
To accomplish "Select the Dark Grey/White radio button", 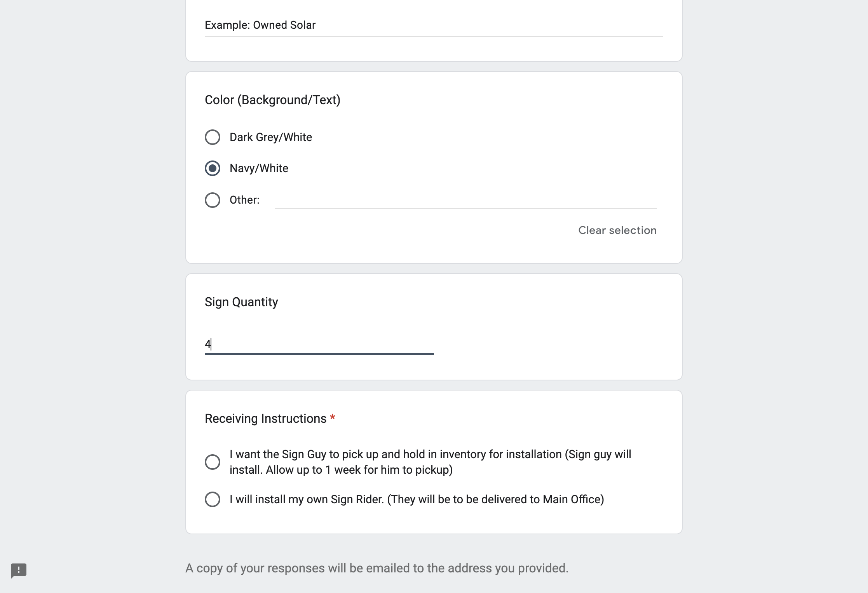I will [213, 137].
